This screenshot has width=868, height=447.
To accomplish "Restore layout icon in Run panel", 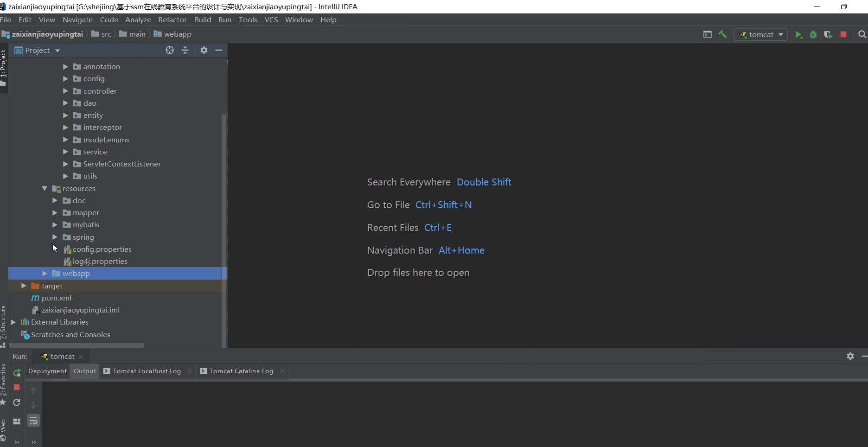I will (x=17, y=421).
